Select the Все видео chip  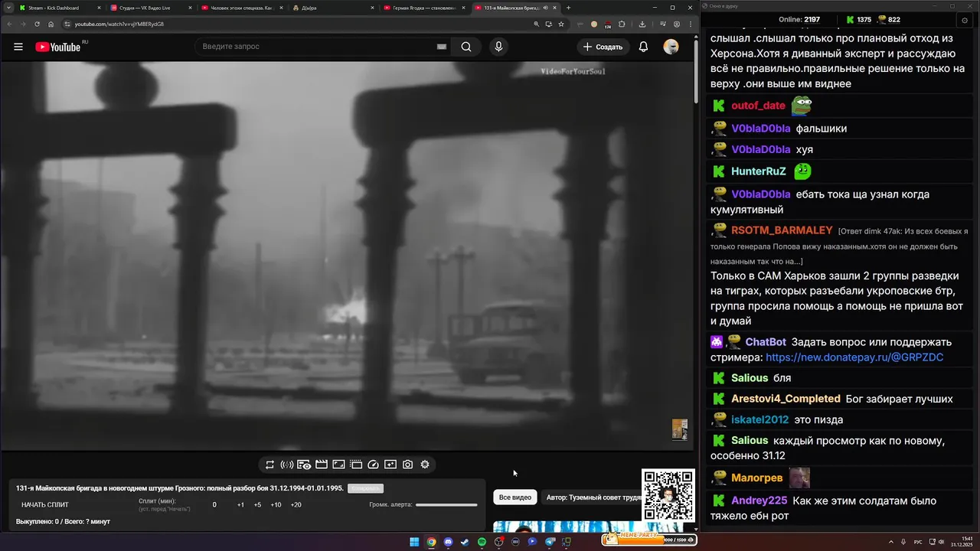[x=515, y=497]
